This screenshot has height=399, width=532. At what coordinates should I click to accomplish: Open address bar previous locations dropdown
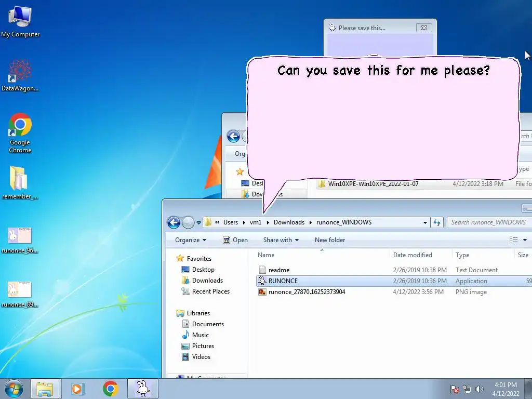(x=425, y=222)
